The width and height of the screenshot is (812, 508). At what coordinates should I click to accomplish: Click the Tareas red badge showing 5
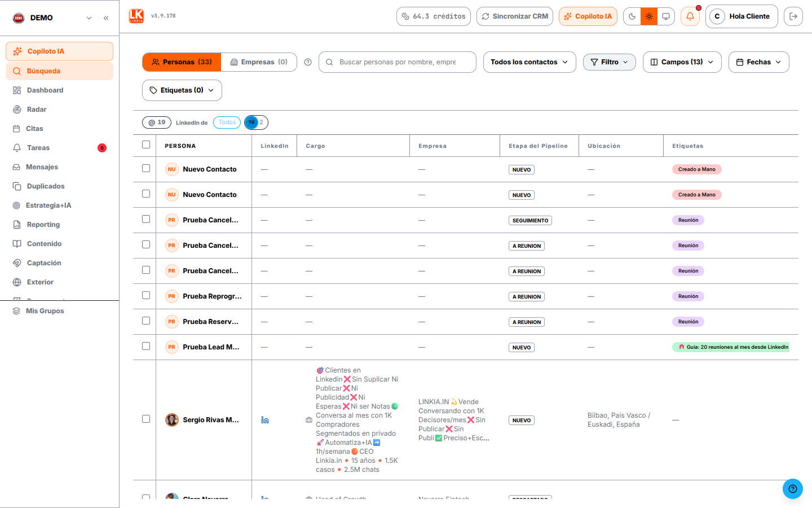pyautogui.click(x=102, y=148)
